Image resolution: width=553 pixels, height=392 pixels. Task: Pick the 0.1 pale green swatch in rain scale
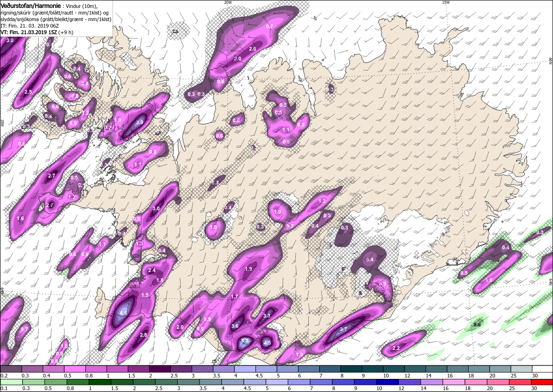point(11,382)
